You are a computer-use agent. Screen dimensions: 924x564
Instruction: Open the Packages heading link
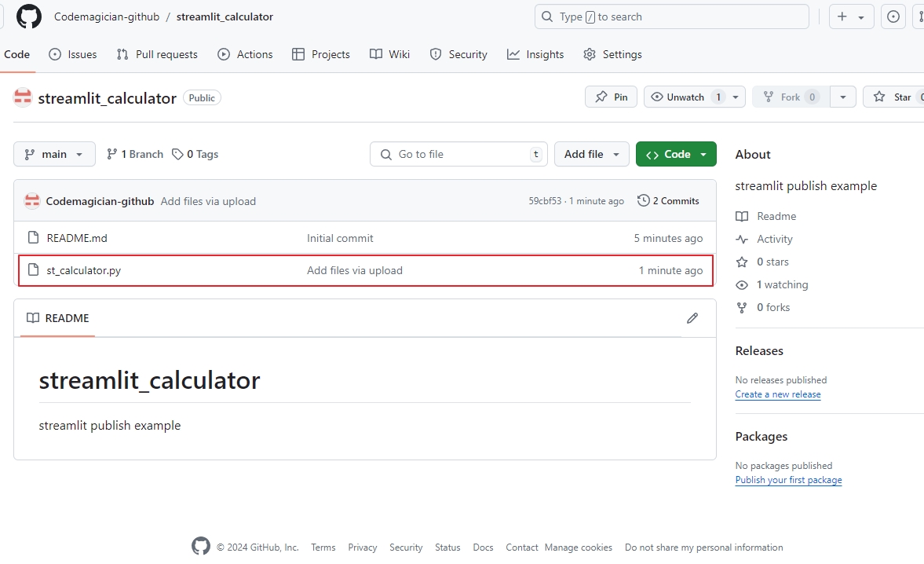[761, 437]
